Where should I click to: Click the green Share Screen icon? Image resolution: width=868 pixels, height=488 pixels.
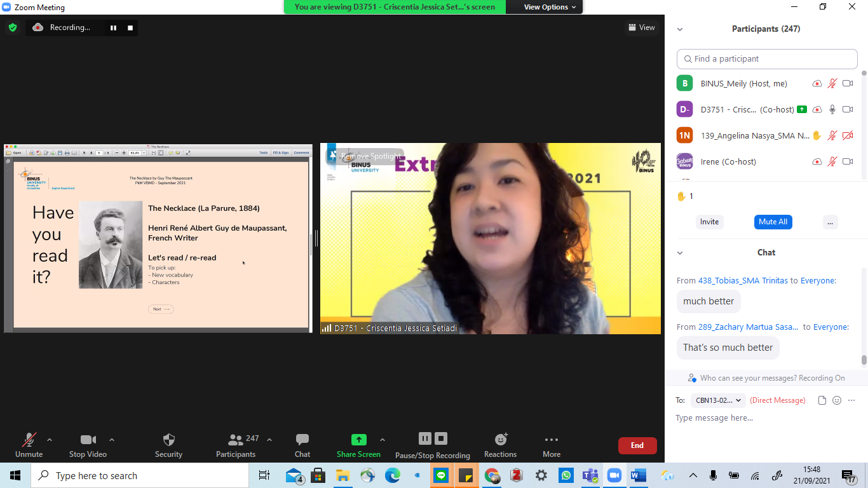(359, 440)
